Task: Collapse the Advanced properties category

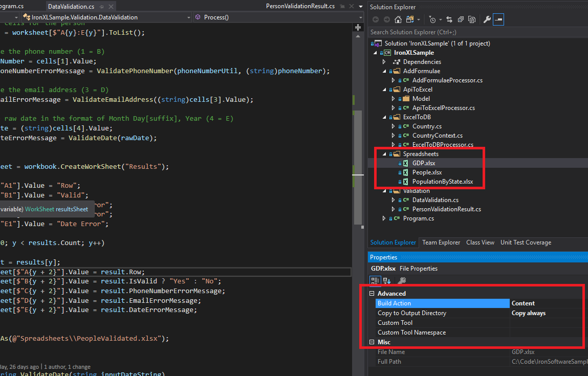Action: pos(372,294)
